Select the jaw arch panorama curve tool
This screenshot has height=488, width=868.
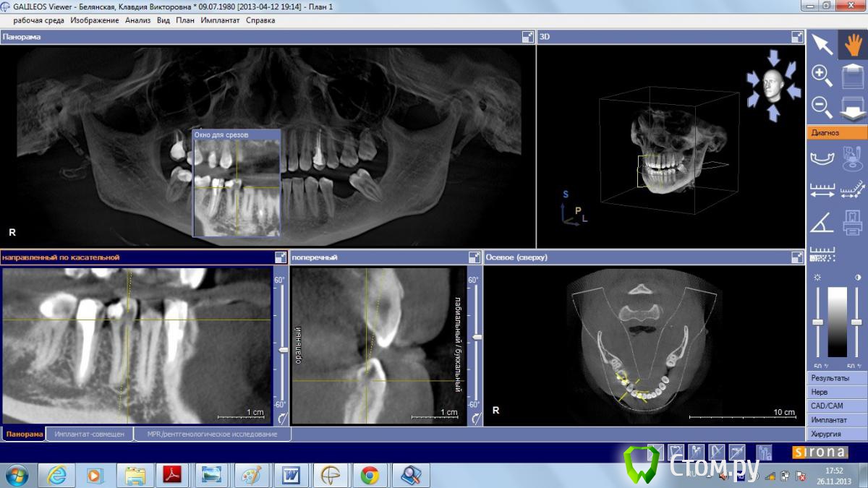822,158
